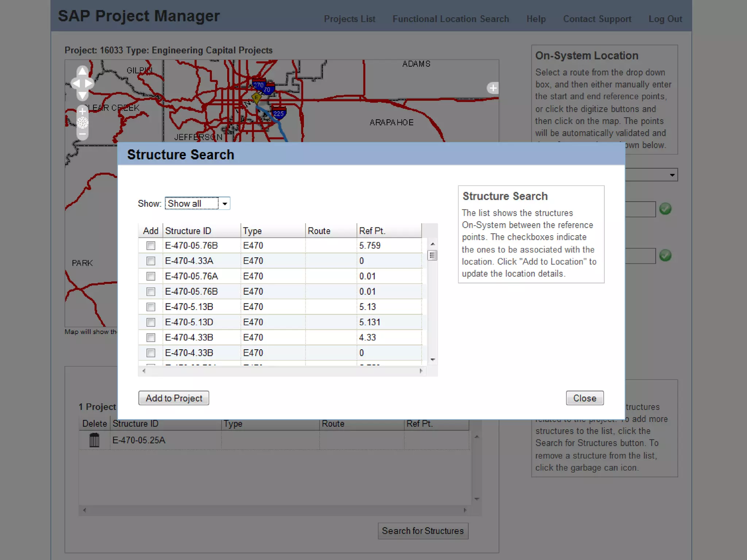The height and width of the screenshot is (560, 747).
Task: Open the Projects List menu
Action: pyautogui.click(x=349, y=19)
